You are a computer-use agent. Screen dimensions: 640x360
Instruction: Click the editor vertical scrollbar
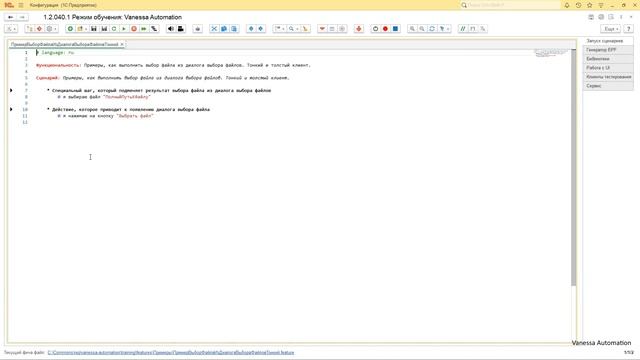point(573,167)
